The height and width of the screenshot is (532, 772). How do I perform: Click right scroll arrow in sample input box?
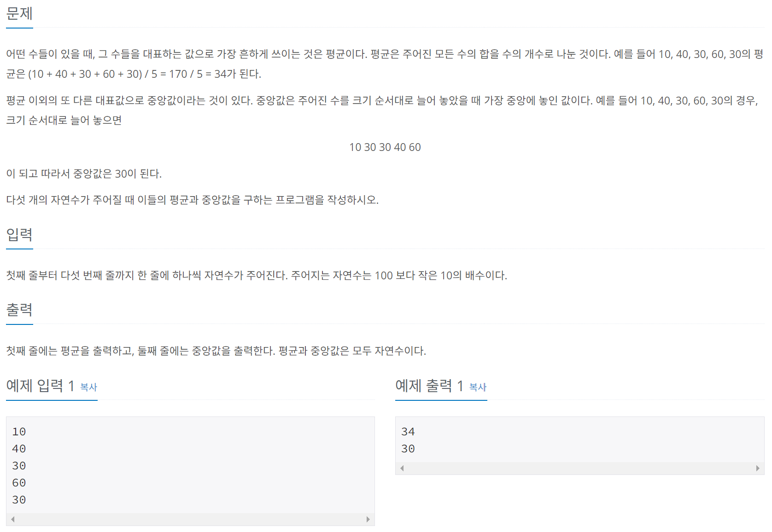tap(368, 520)
